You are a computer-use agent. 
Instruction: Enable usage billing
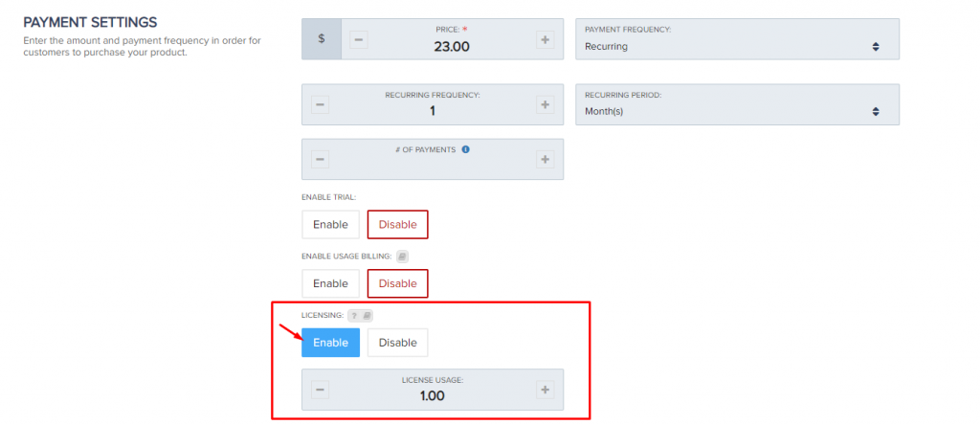330,283
